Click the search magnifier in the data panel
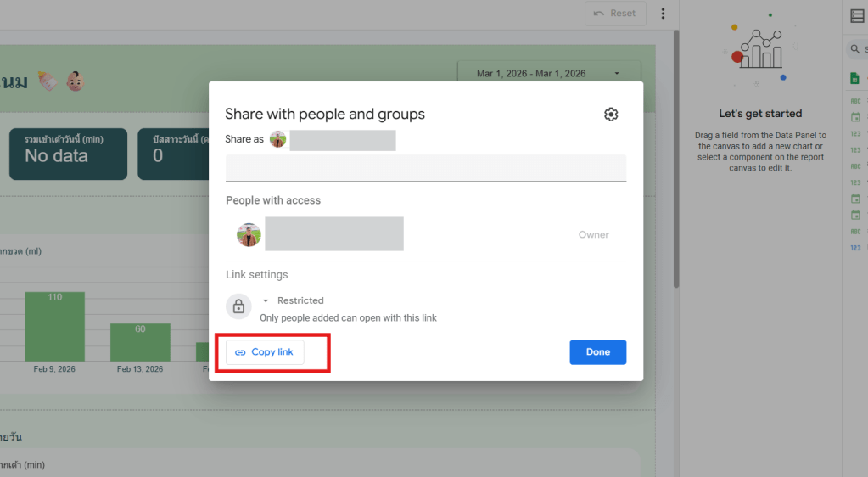This screenshot has width=868, height=477. 854,50
